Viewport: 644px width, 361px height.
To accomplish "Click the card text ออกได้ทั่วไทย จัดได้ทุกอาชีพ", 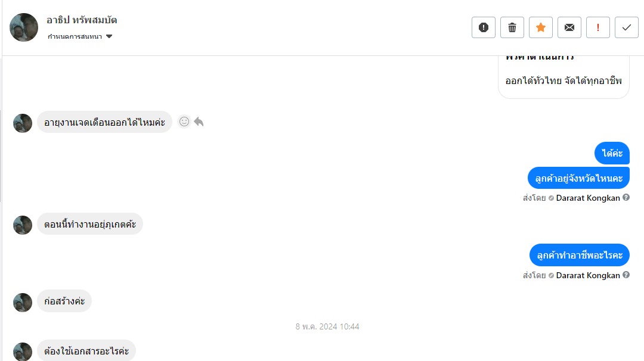I will coord(563,80).
